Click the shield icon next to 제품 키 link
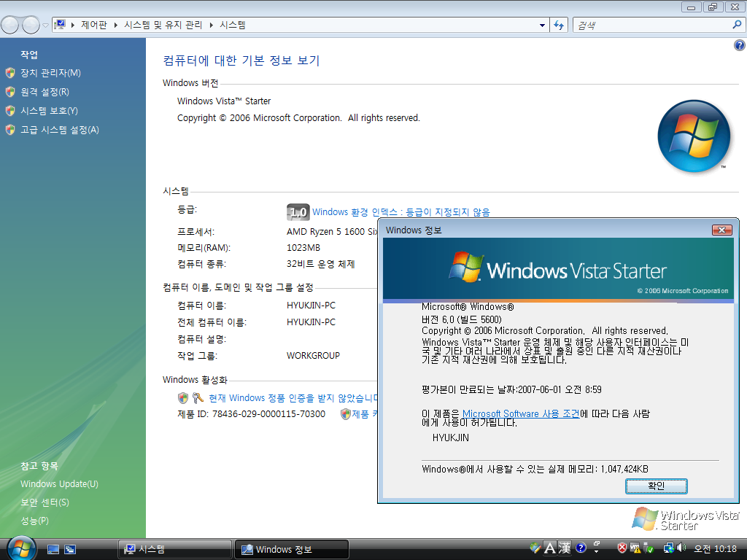The width and height of the screenshot is (747, 560). (x=345, y=414)
